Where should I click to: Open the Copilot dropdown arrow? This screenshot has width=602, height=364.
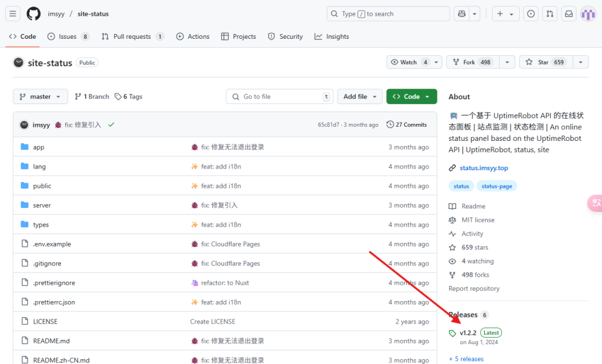click(474, 14)
